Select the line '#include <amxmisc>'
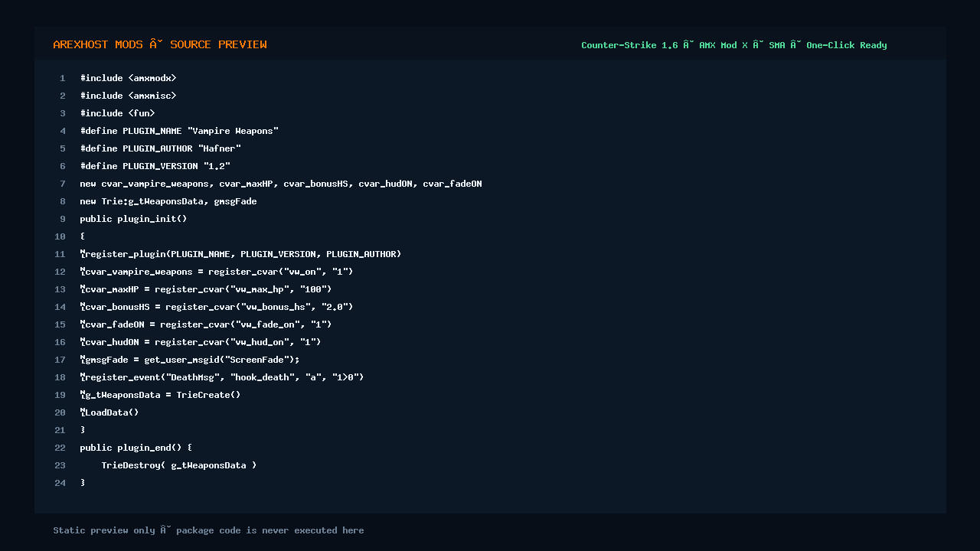980x551 pixels. pos(128,96)
